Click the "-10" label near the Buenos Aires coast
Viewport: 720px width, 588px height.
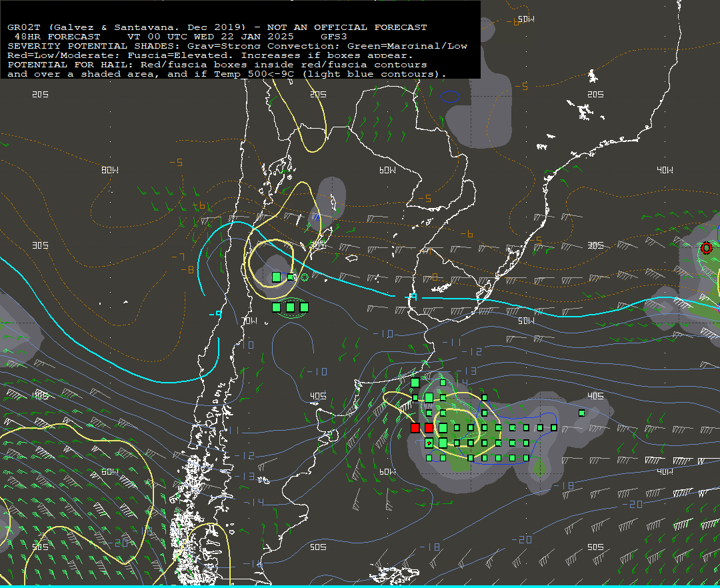[383, 334]
